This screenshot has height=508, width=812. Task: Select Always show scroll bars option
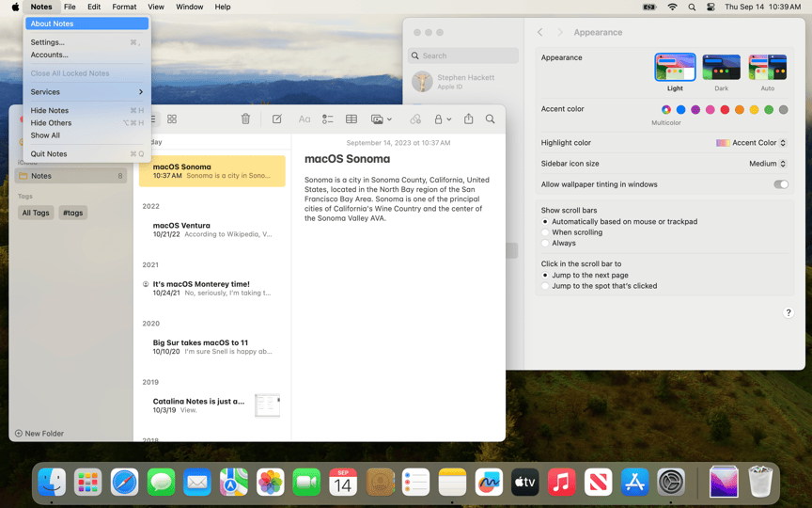click(545, 243)
